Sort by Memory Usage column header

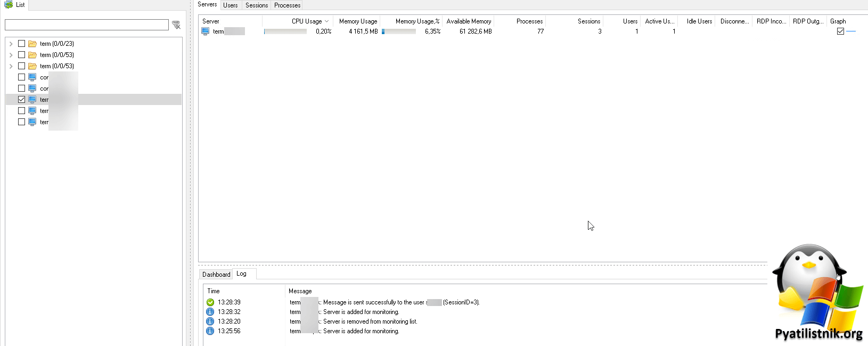point(358,21)
